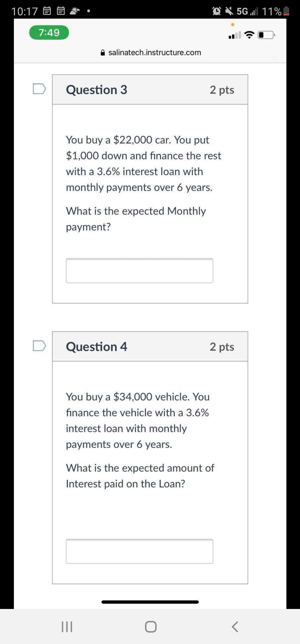Tap the green 7:49 time pill
300x644 pixels.
click(x=49, y=33)
